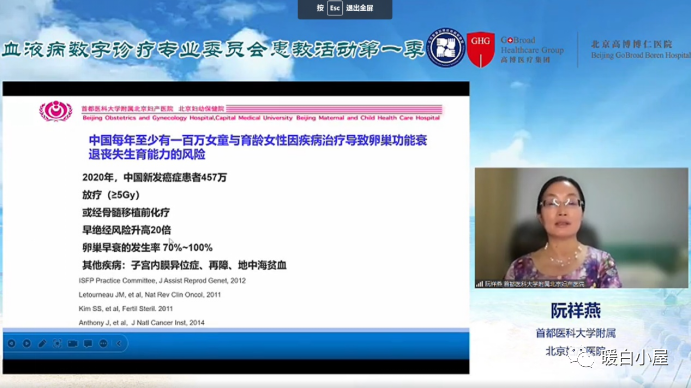Select the pen annotation tool
The height and width of the screenshot is (388, 691).
tap(42, 343)
